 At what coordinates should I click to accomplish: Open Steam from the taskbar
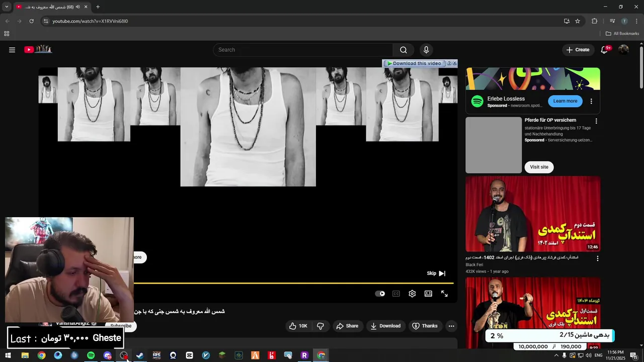click(140, 355)
